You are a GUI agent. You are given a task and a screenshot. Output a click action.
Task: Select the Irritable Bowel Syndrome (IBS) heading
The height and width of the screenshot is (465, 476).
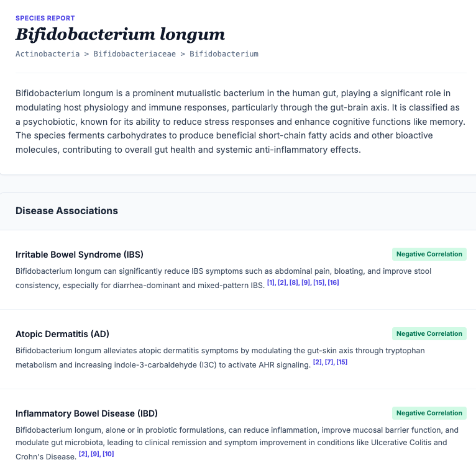[80, 255]
